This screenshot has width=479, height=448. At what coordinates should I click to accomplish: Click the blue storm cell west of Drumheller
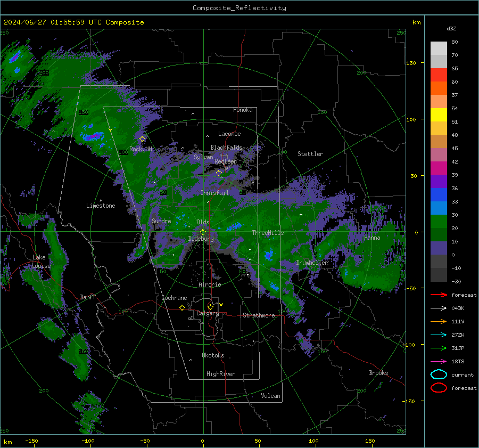[269, 255]
